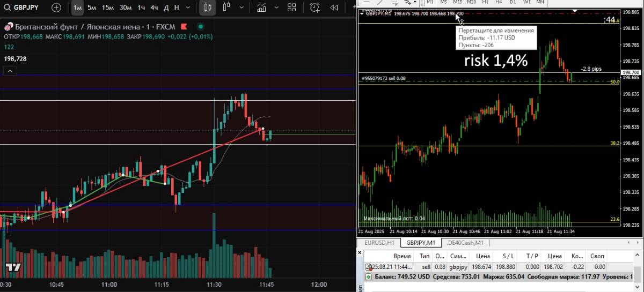Click the bar replay rewind icon
This screenshot has height=292, width=644.
(x=334, y=8)
